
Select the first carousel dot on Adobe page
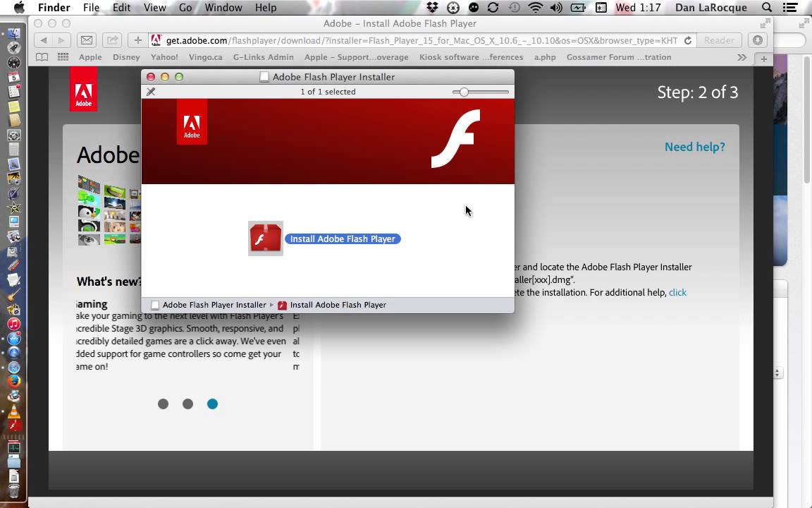pos(163,404)
